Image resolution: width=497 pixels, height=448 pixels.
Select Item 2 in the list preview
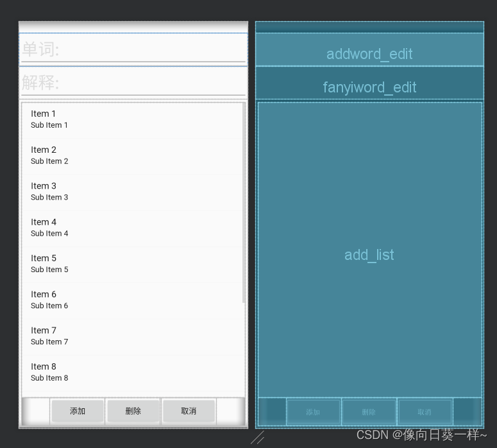click(131, 155)
